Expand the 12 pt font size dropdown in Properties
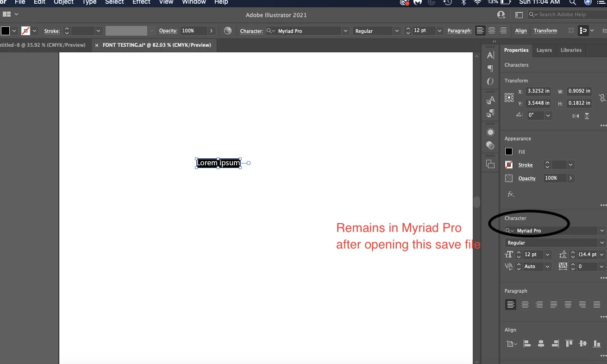The height and width of the screenshot is (364, 607). tap(548, 255)
